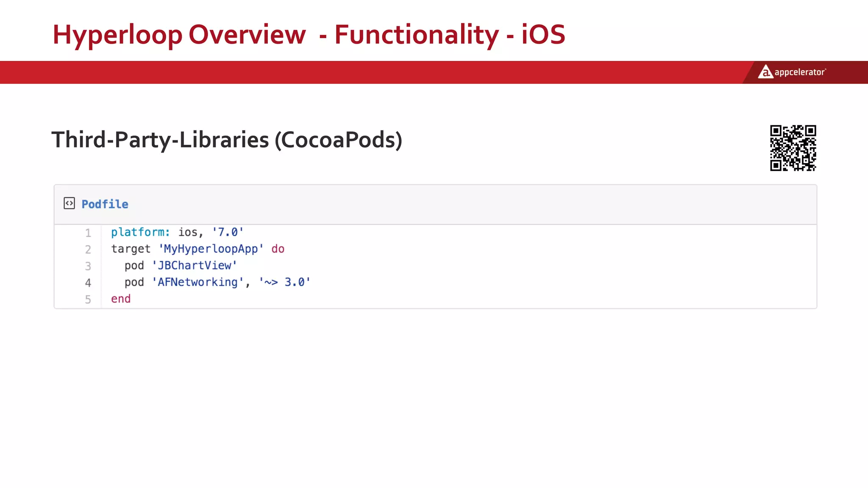The height and width of the screenshot is (488, 868).
Task: Click the QR code image
Action: tap(793, 148)
